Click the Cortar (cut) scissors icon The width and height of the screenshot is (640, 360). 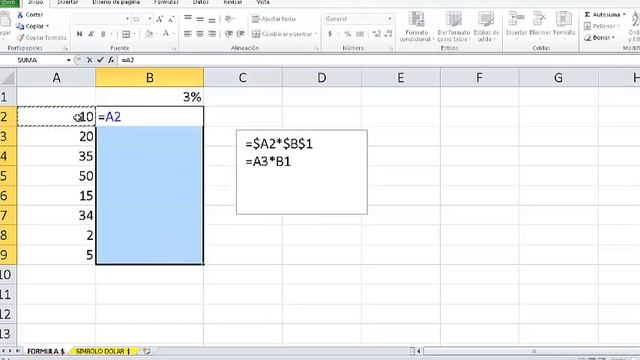tap(20, 15)
